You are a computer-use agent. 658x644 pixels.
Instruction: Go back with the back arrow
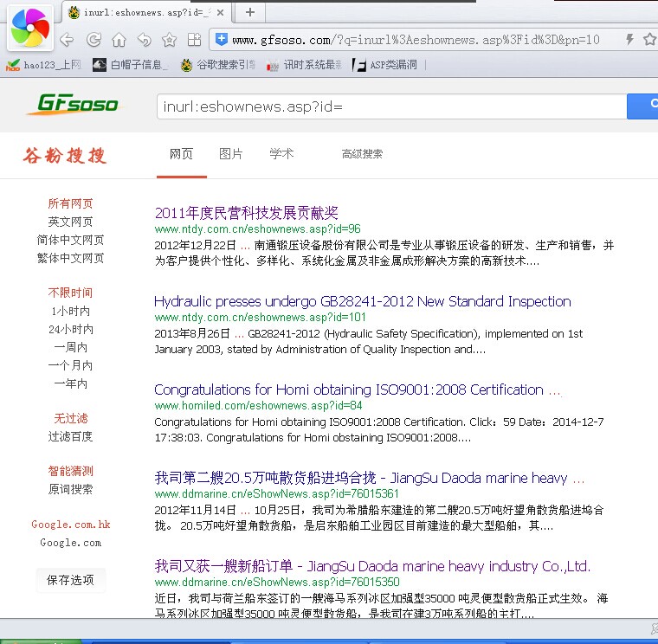[68, 40]
